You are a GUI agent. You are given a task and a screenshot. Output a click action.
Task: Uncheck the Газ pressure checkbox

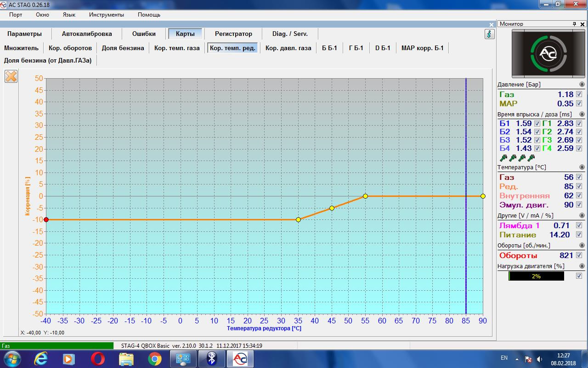point(579,94)
